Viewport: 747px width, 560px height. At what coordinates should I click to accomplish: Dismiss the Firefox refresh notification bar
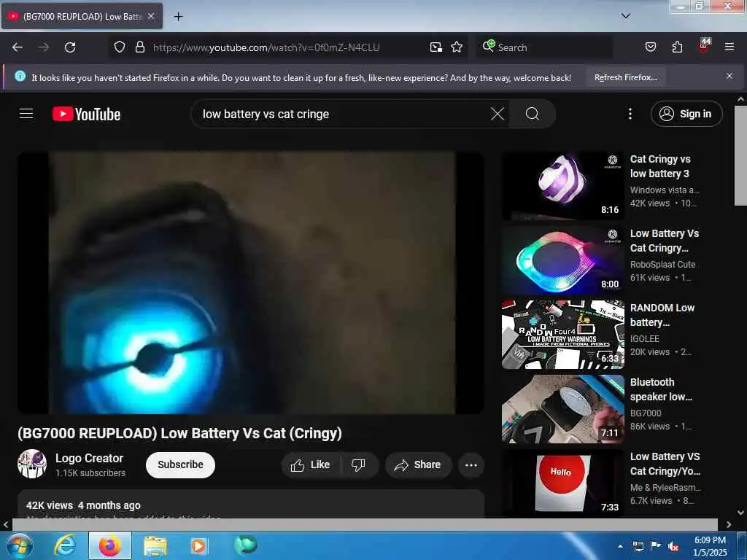pos(729,76)
